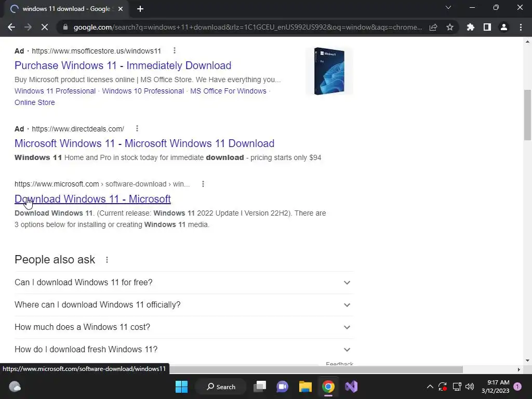Open the volume speaker tray icon
532x399 pixels.
point(470,387)
